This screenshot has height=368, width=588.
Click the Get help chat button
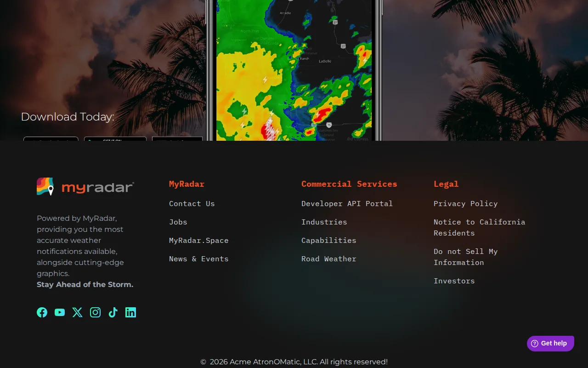point(550,343)
